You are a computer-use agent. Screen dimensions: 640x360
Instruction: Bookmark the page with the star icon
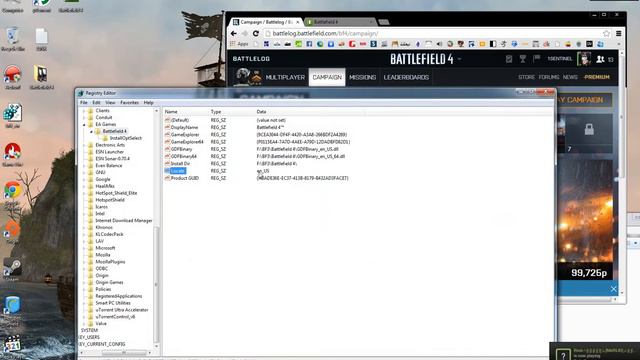607,33
